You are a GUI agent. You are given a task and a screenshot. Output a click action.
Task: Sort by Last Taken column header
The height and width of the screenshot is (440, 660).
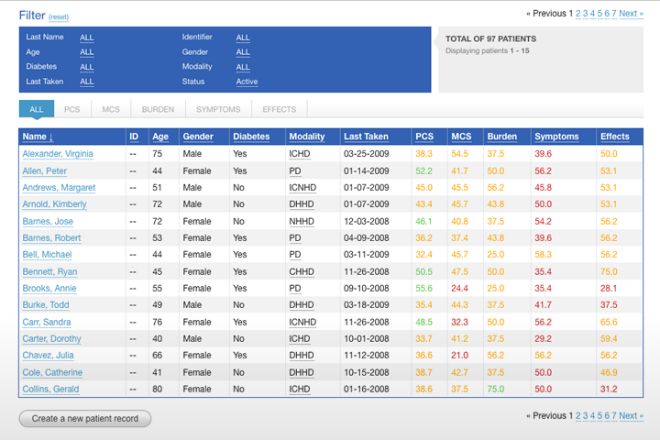[366, 136]
